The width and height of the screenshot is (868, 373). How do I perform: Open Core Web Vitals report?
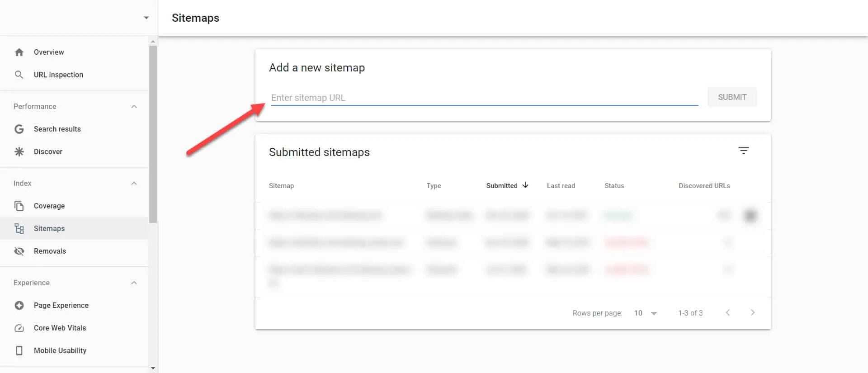(x=74, y=328)
